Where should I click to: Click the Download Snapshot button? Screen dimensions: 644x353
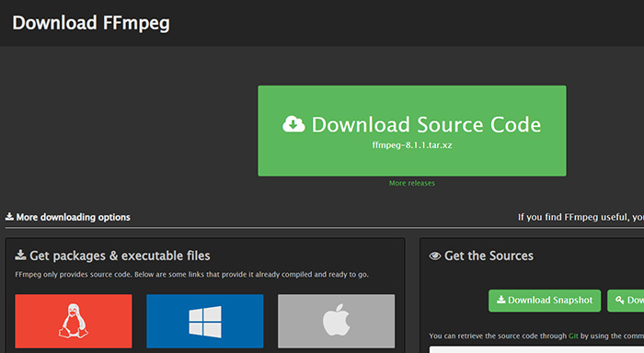pyautogui.click(x=545, y=301)
